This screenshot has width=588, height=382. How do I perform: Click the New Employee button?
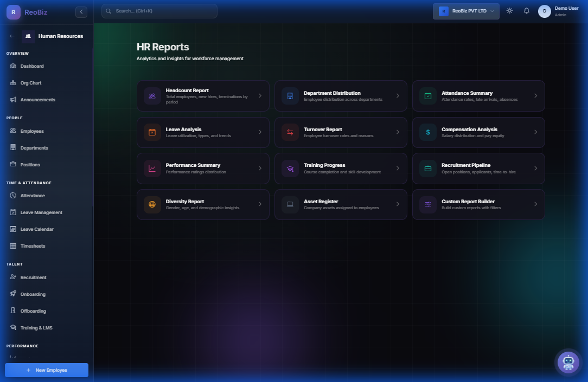point(46,370)
